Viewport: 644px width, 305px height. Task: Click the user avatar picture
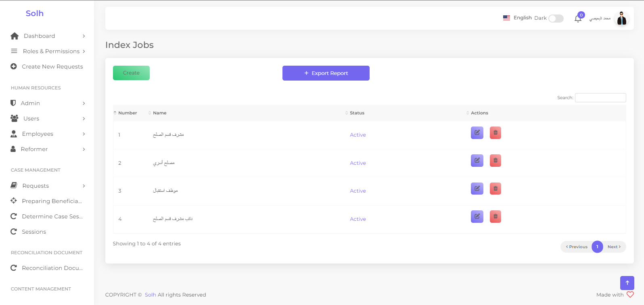tap(621, 19)
